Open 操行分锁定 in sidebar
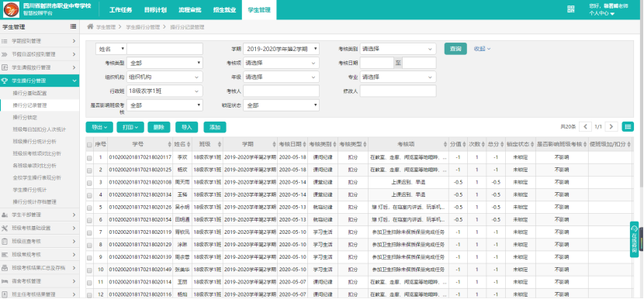 point(25,117)
